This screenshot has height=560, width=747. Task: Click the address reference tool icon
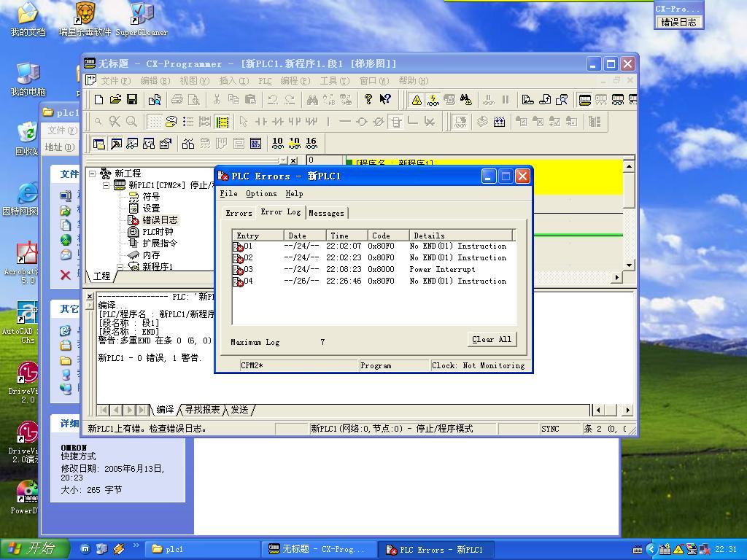click(149, 144)
